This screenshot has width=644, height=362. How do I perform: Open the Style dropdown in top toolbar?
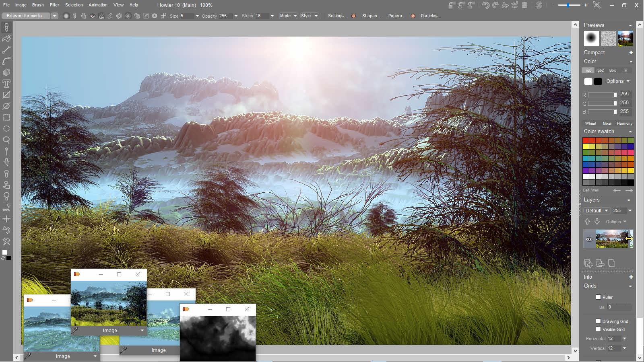(309, 16)
